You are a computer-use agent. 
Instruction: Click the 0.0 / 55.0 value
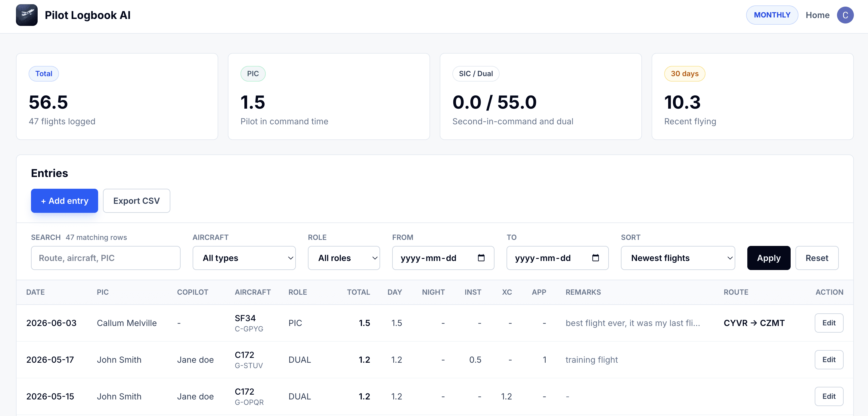pos(494,102)
